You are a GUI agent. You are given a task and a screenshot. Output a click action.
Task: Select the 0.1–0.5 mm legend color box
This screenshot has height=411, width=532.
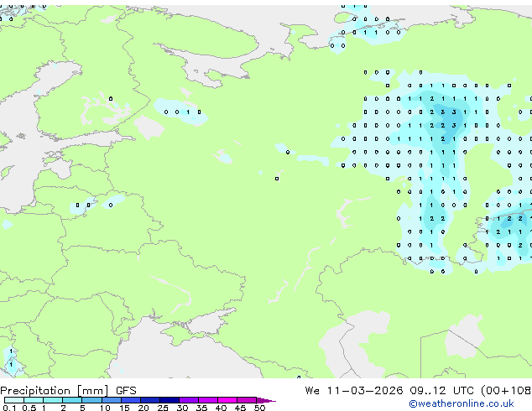[14, 400]
